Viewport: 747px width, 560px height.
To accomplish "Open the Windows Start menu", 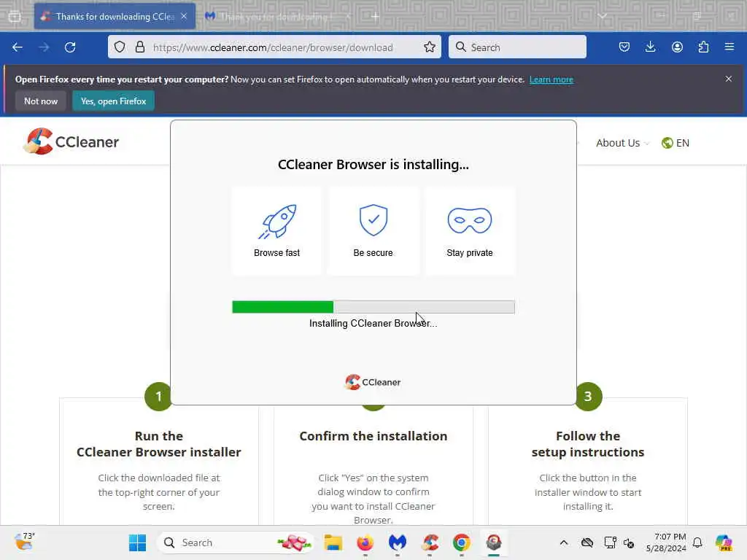I will click(137, 542).
